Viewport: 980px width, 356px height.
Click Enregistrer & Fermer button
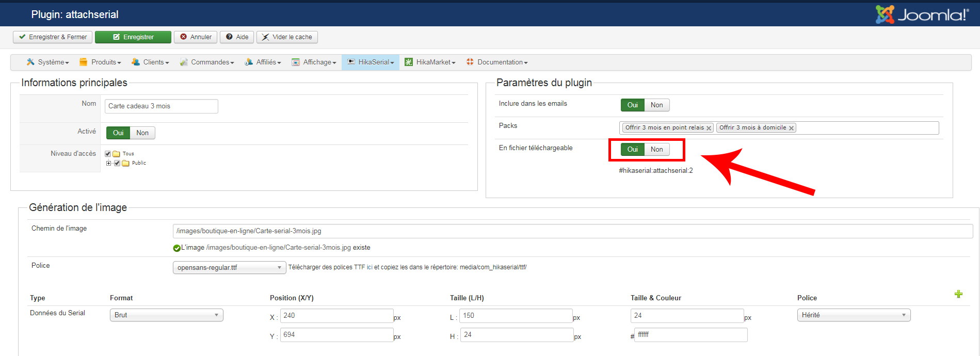click(53, 37)
